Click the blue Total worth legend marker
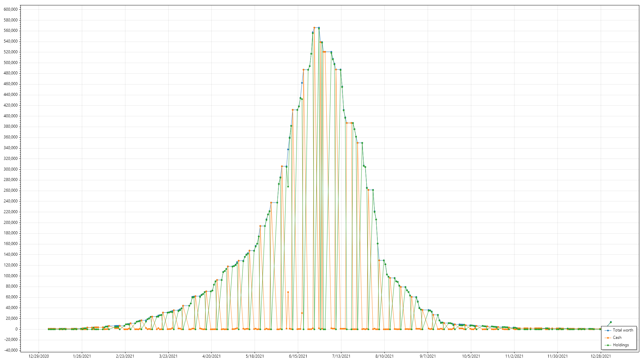 (608, 330)
